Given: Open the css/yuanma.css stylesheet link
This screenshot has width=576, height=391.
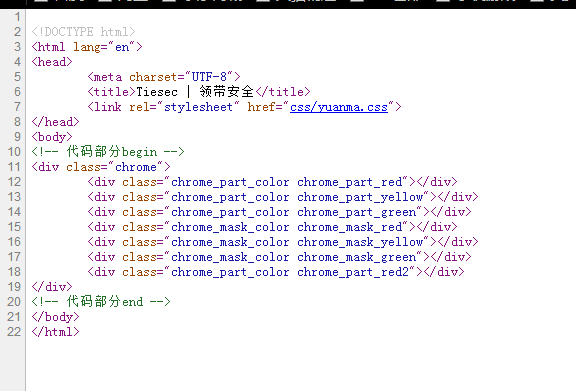Looking at the screenshot, I should (339, 107).
